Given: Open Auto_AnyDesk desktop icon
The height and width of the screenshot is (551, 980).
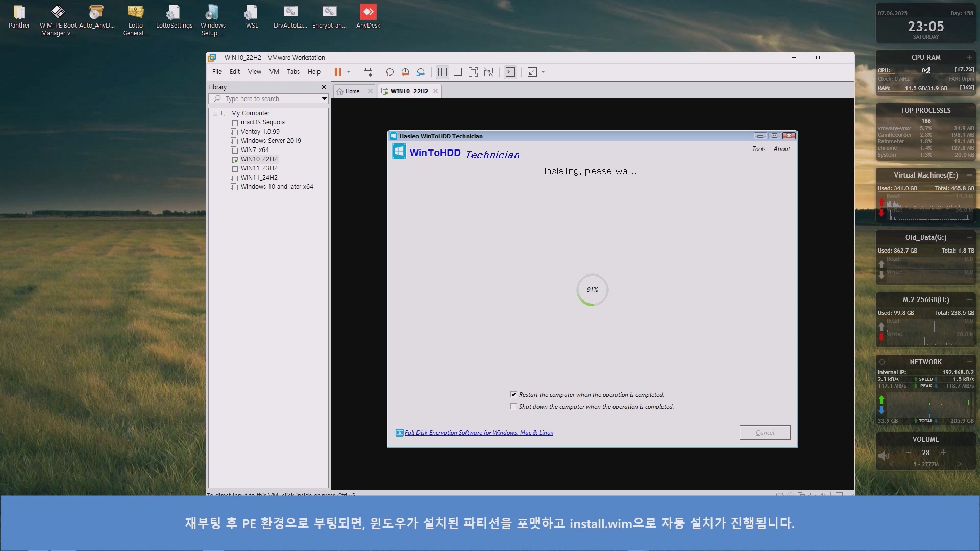Looking at the screenshot, I should 96,17.
